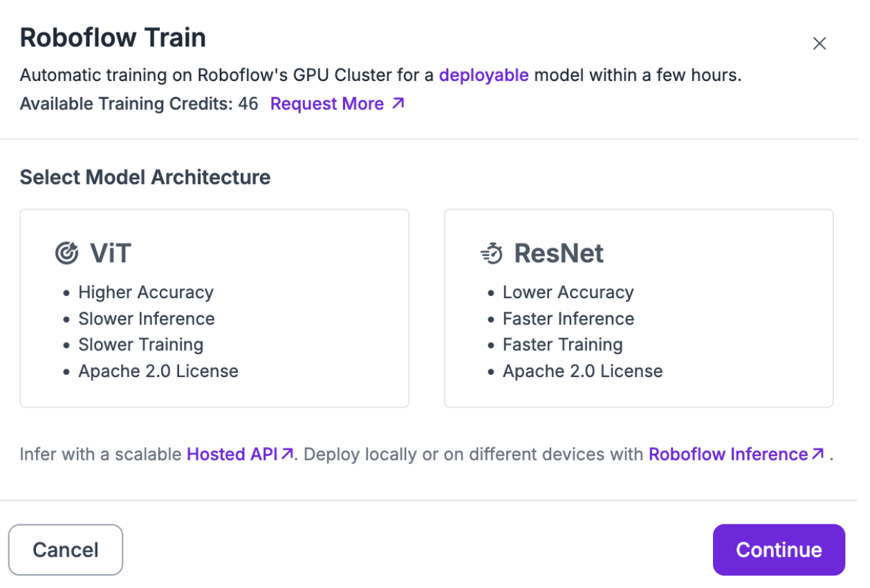This screenshot has height=588, width=870.
Task: Open the Request More link
Action: tap(337, 104)
